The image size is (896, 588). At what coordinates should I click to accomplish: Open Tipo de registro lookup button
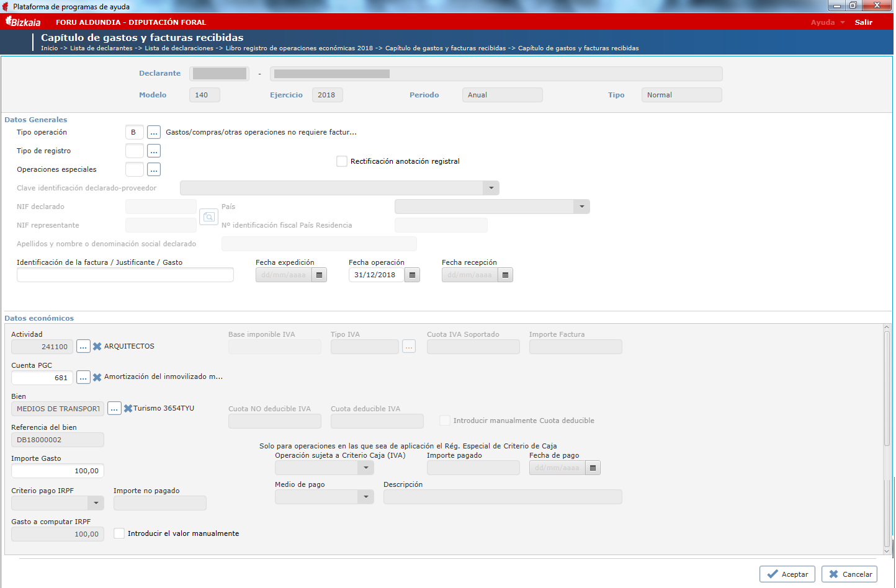click(154, 151)
